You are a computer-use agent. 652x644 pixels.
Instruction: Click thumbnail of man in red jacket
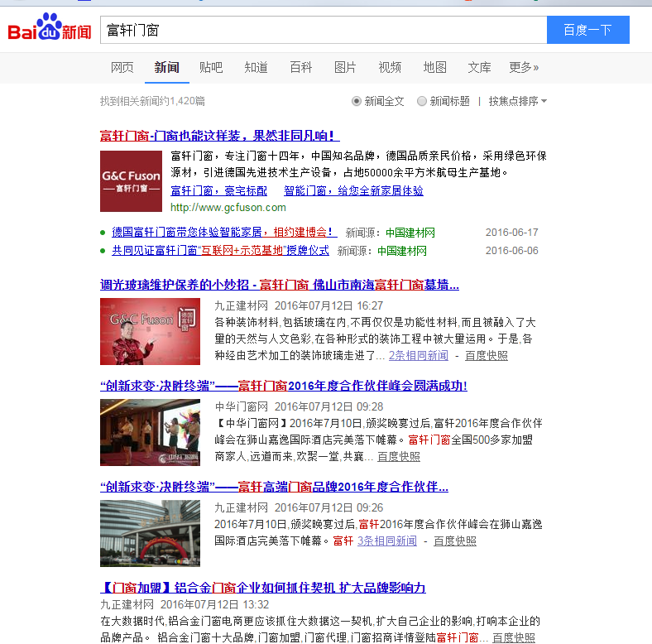[150, 332]
